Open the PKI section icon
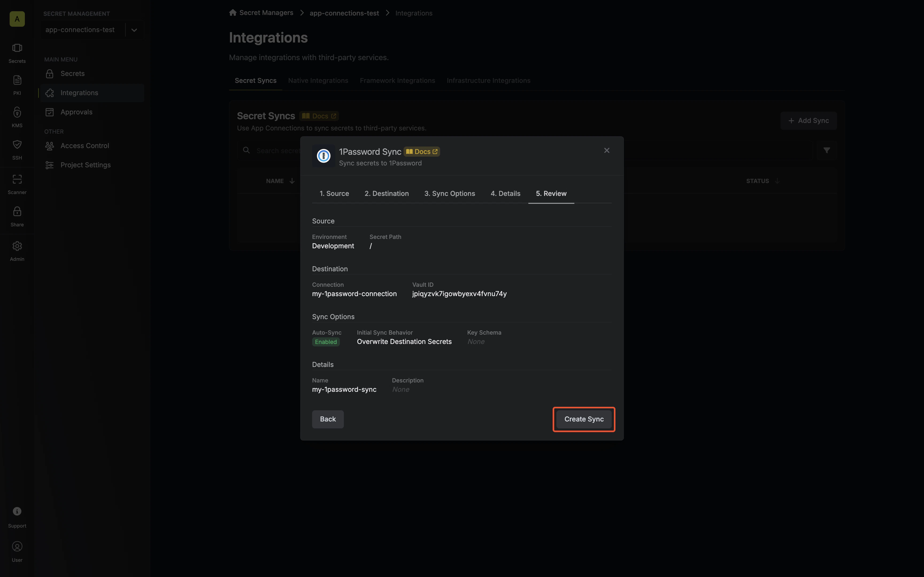The height and width of the screenshot is (577, 924). [x=17, y=80]
